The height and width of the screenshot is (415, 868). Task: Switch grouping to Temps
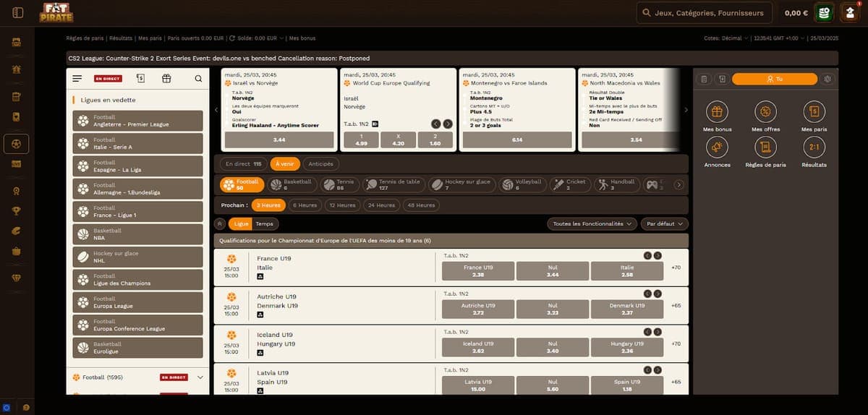264,224
